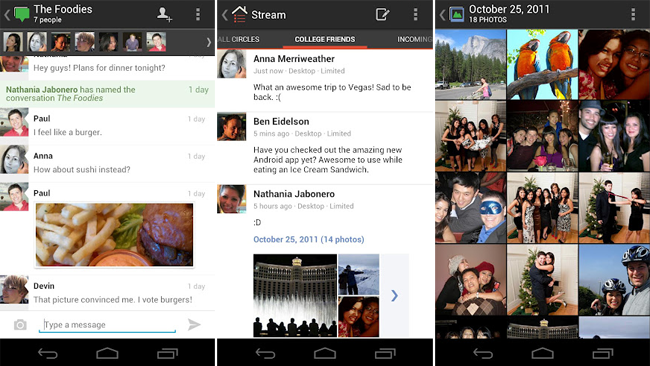Tap Devin's avatar in the chat

click(x=15, y=289)
